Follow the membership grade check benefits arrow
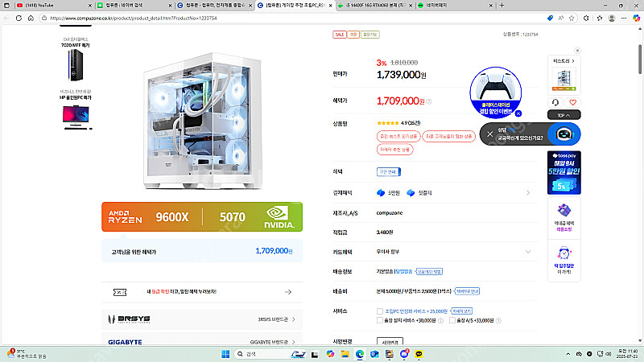The width and height of the screenshot is (644, 362). pos(288,292)
